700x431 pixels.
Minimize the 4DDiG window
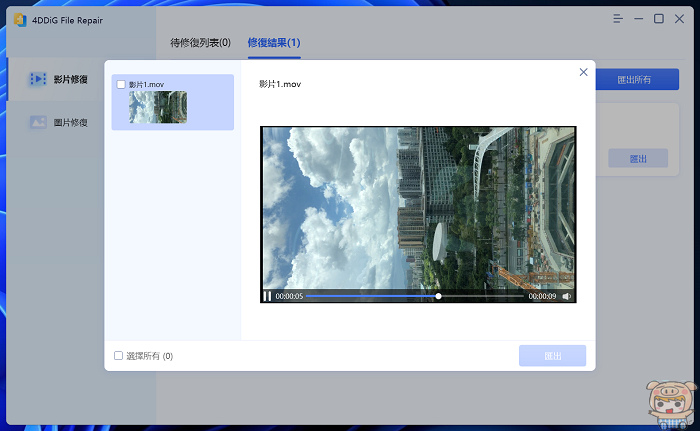636,18
